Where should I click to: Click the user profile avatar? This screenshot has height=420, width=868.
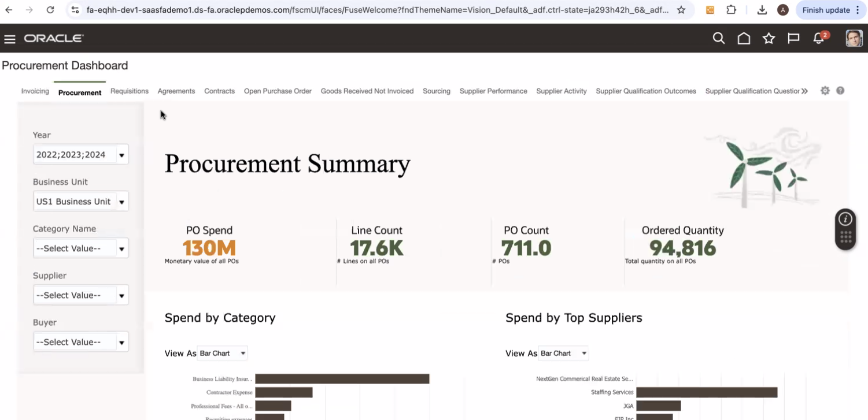coord(854,38)
